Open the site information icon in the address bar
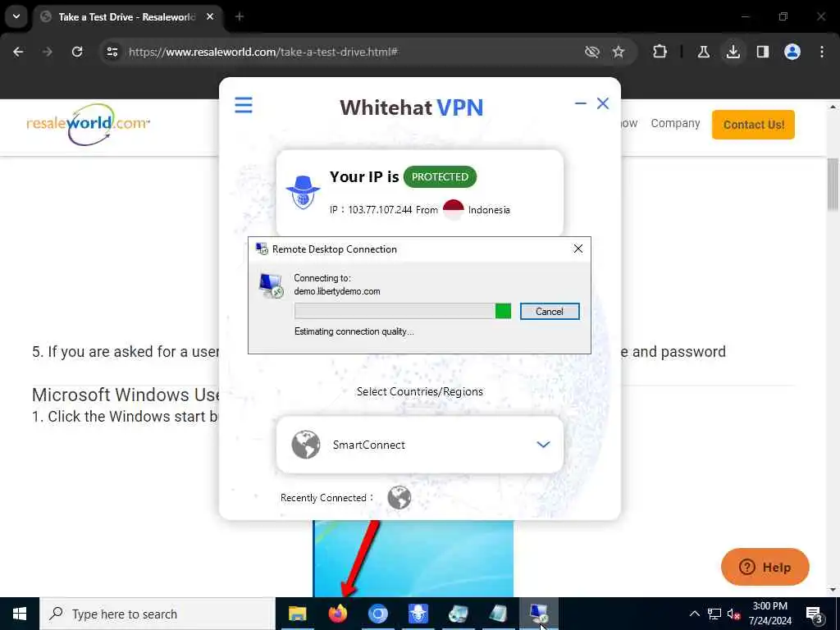Screen dimensions: 840x630 point(112,52)
